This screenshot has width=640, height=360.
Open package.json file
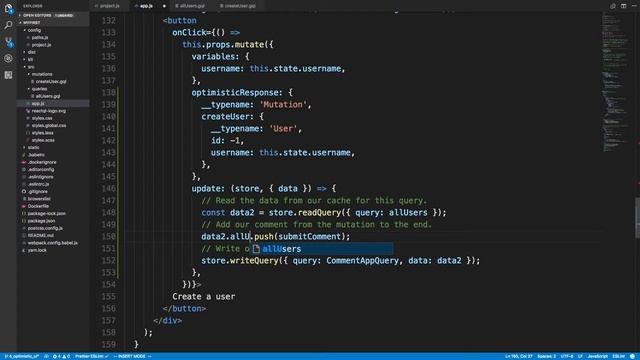tap(41, 221)
